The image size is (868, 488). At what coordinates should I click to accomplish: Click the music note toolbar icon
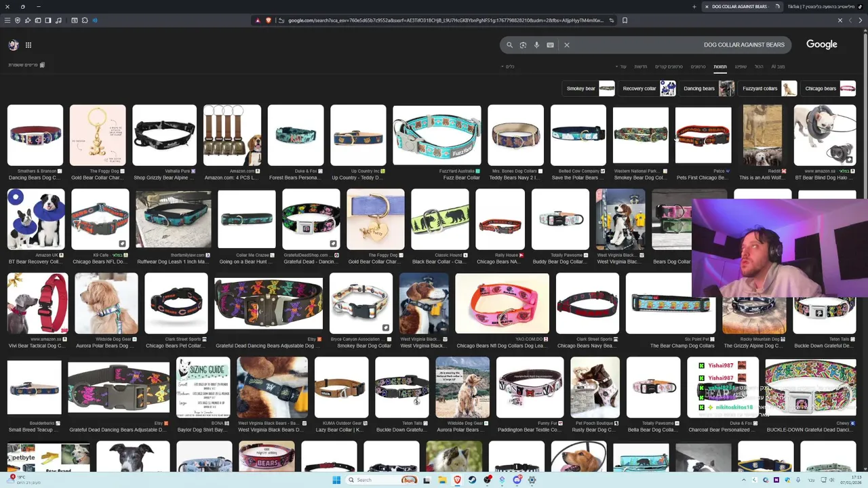pyautogui.click(x=58, y=20)
